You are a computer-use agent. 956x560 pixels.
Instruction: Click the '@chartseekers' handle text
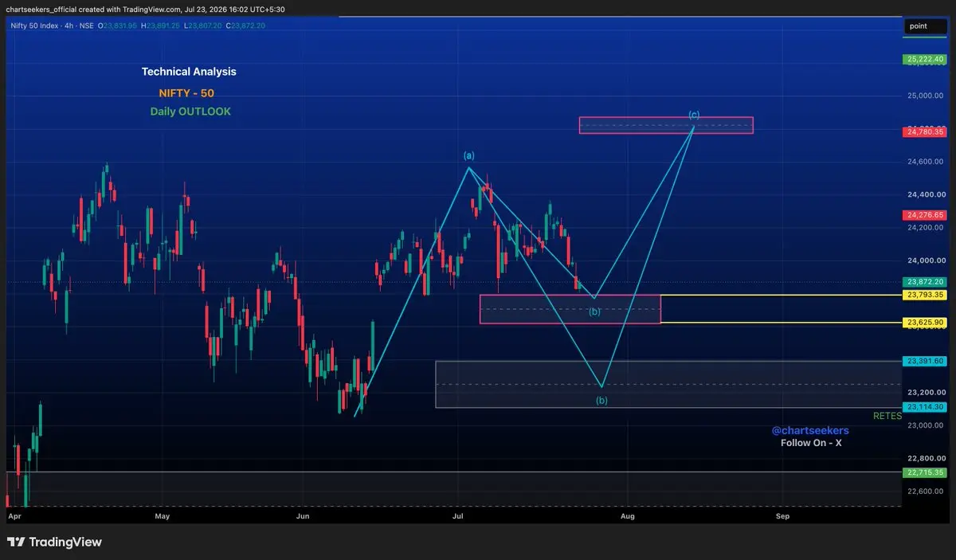pyautogui.click(x=810, y=430)
